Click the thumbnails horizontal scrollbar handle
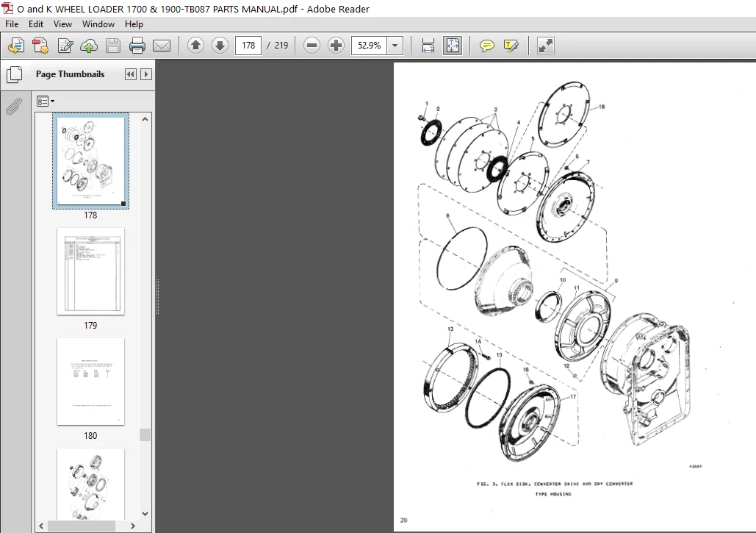The height and width of the screenshot is (533, 756). [x=81, y=526]
